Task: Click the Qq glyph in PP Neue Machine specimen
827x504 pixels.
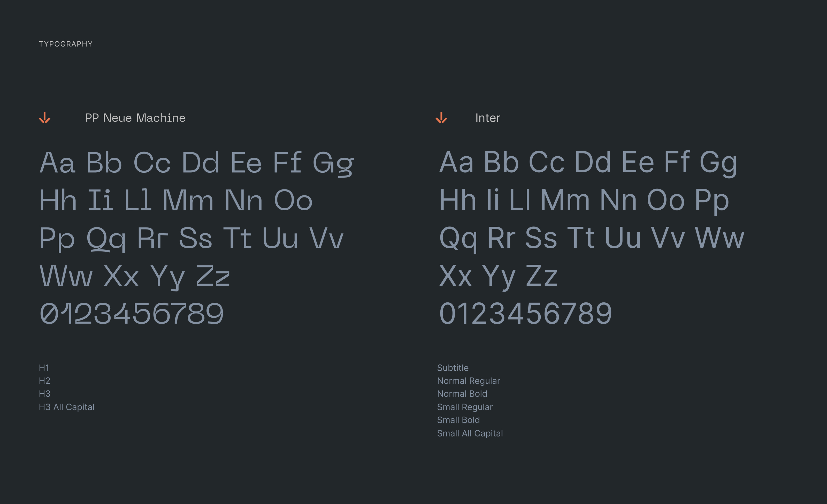Action: (106, 238)
